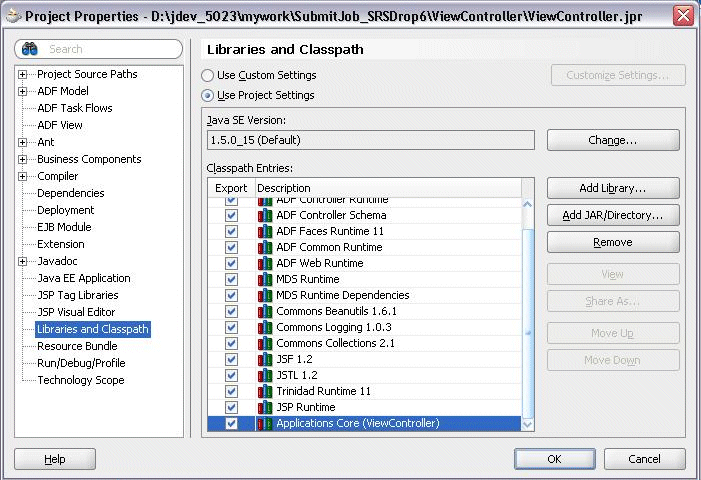Expand the Ant tree node

(x=22, y=143)
